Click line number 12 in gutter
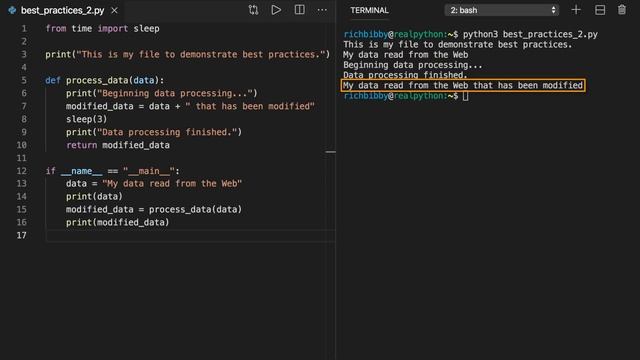 (x=22, y=171)
